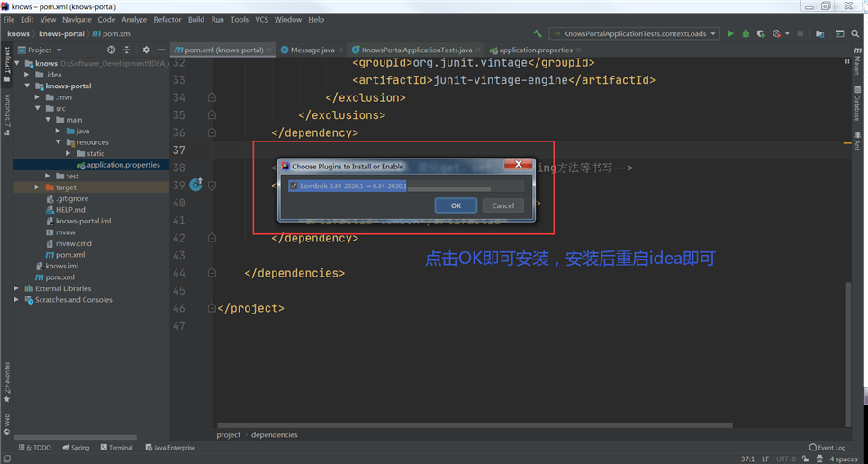The width and height of the screenshot is (868, 464).
Task: Switch to the Message.java tab
Action: coord(312,50)
